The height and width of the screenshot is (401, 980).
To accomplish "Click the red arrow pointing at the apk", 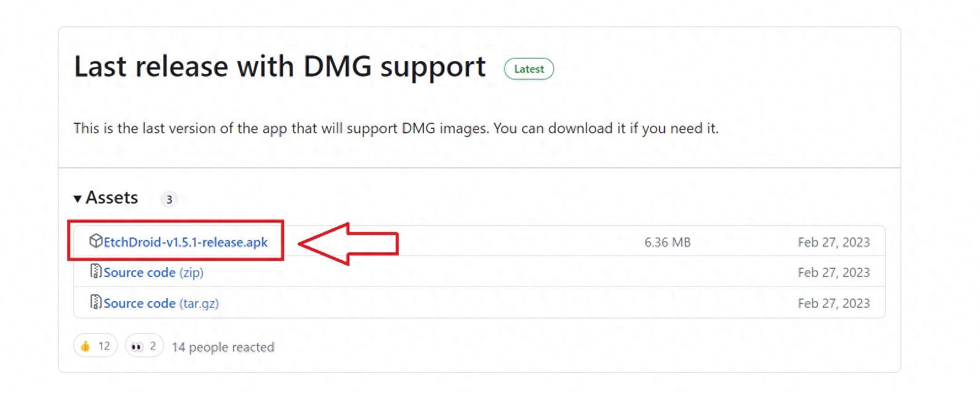I will tap(348, 244).
